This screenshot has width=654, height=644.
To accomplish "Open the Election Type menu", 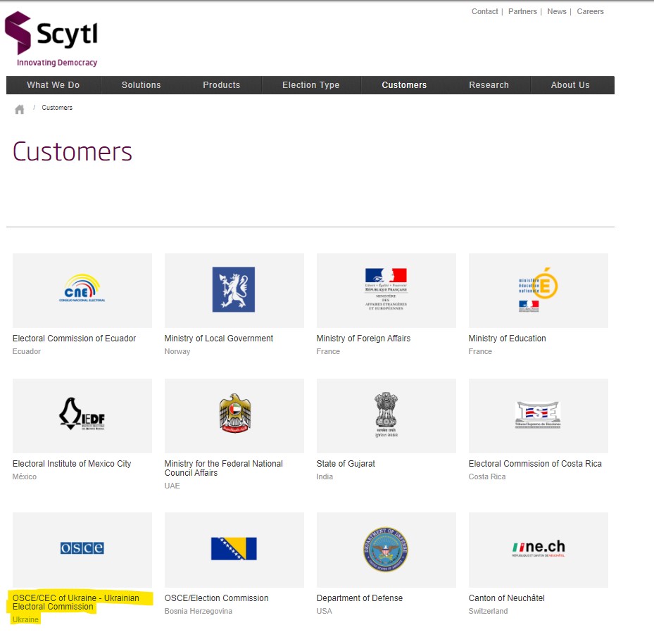I will point(310,85).
